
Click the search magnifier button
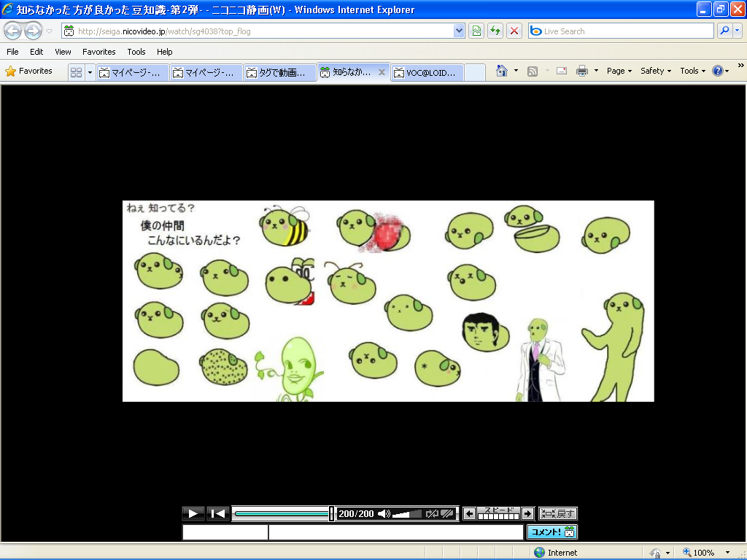click(x=724, y=31)
